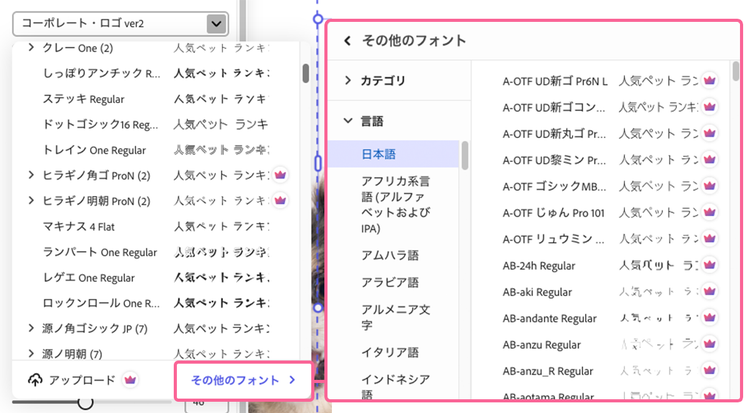Select AB-anzu Regular font

point(541,345)
